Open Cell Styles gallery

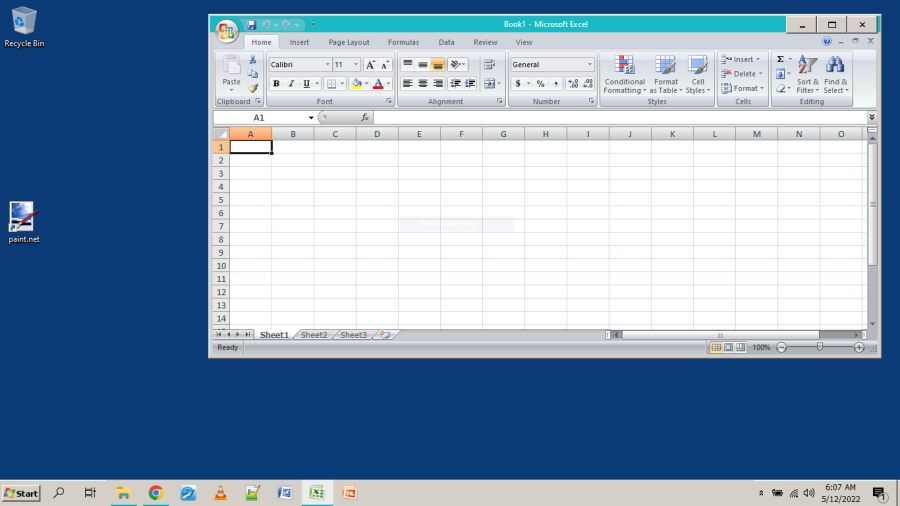[698, 75]
